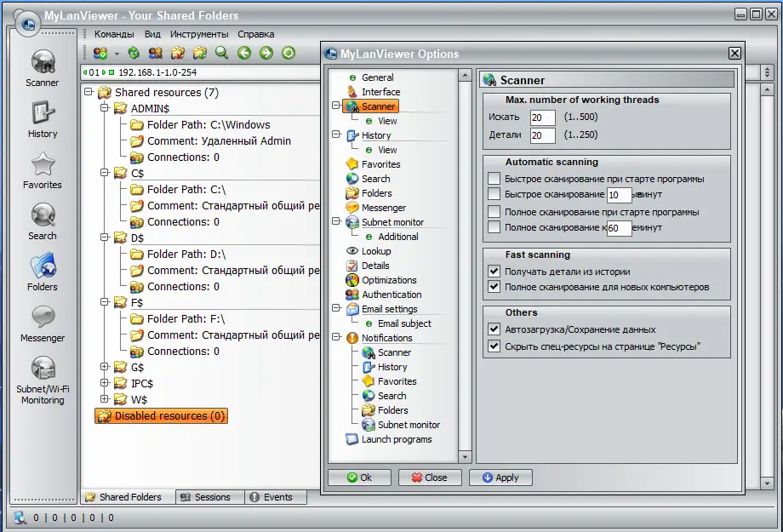783x532 pixels.
Task: Click the Детали threads input field
Action: tap(543, 135)
